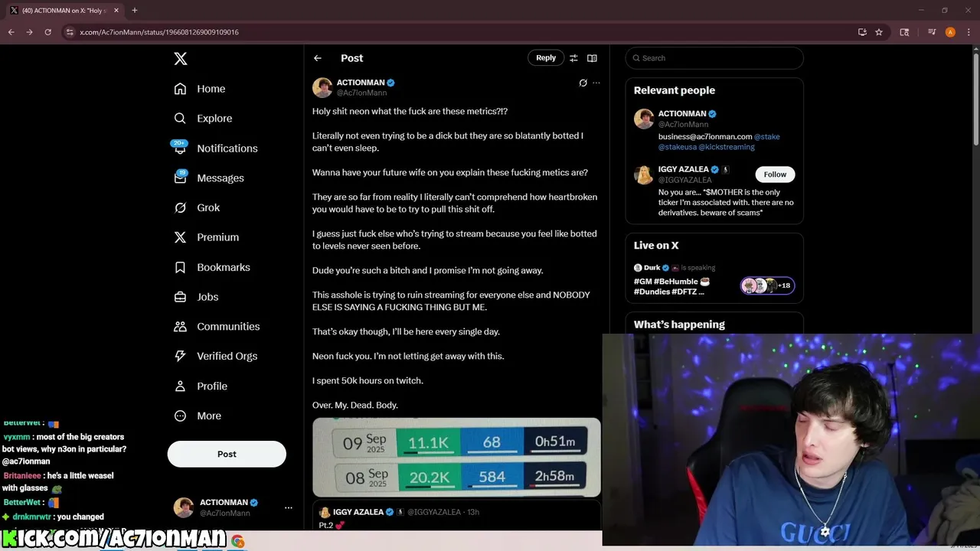Click the white Post button
The height and width of the screenshot is (551, 980).
coord(227,454)
